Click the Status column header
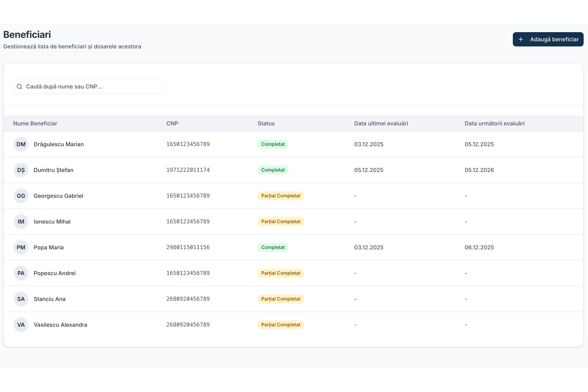The image size is (588, 392). [x=266, y=123]
